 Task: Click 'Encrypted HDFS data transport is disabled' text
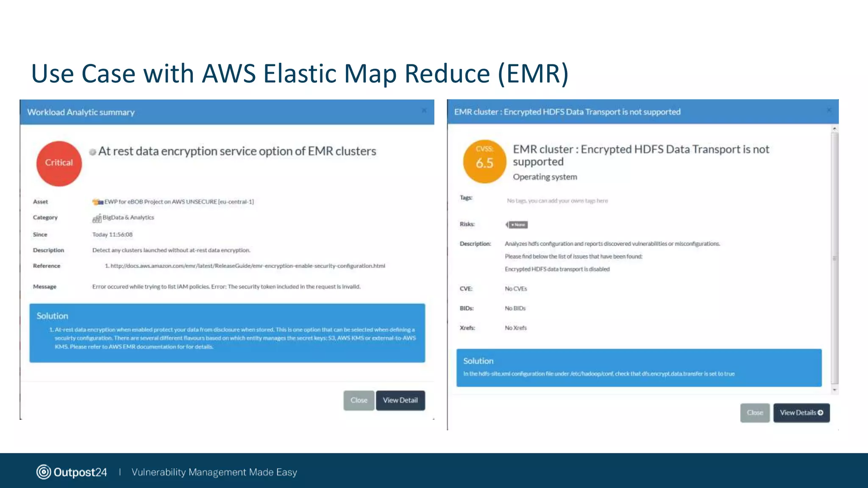557,269
